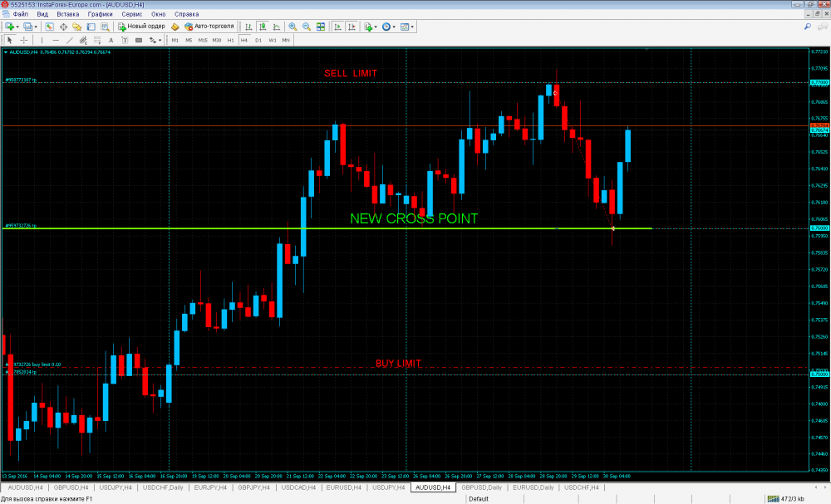Expand the Indicators dropdown arrow

pos(376,27)
